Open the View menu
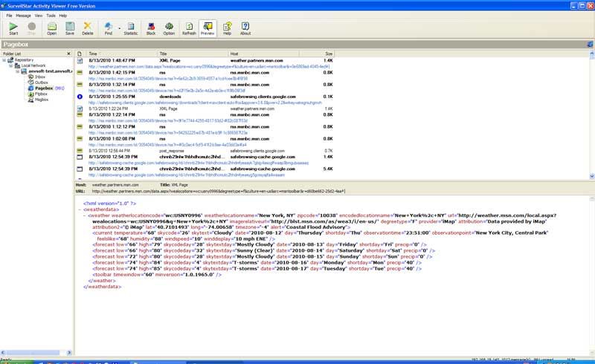This screenshot has width=595, height=364. coord(39,16)
